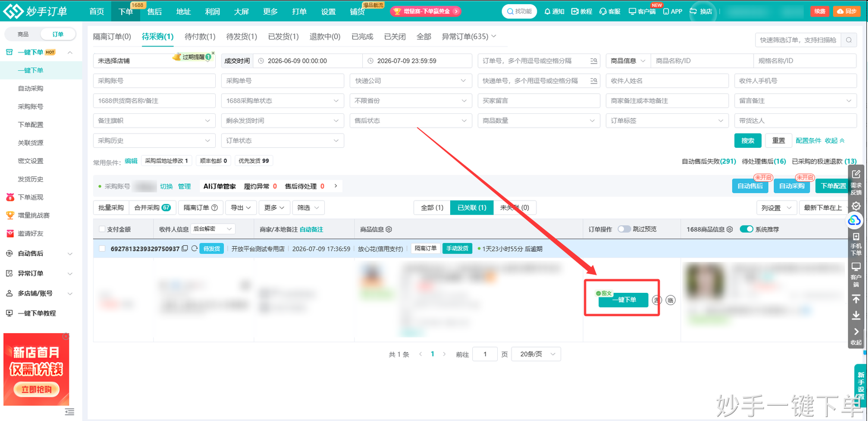Open gear settings beside 1688商品信息 column

[729, 229]
